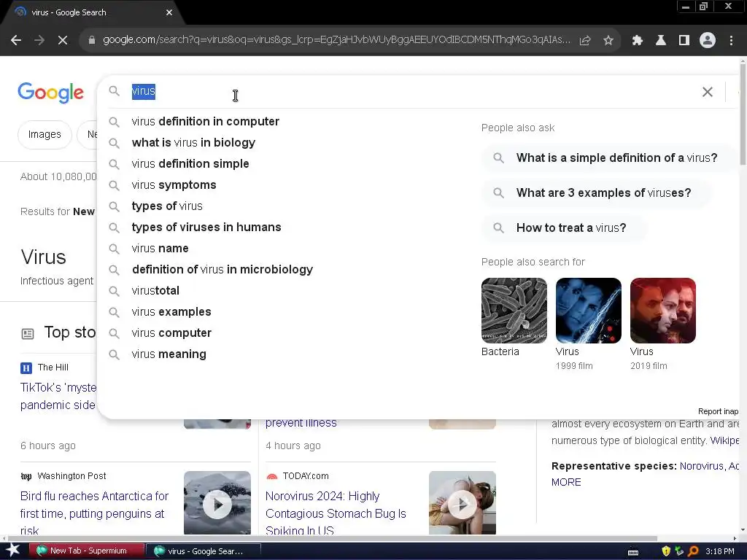
Task: Open the Virus 1999 film thumbnail
Action: click(589, 311)
